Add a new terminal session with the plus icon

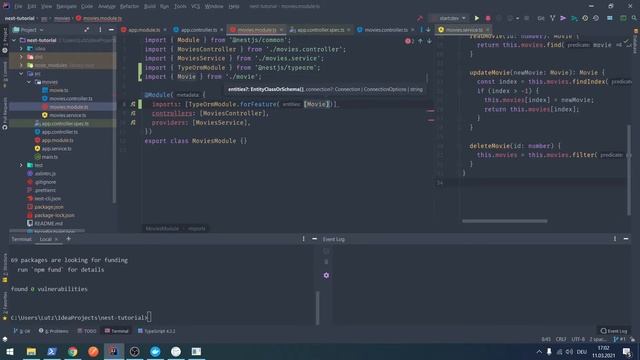69,239
